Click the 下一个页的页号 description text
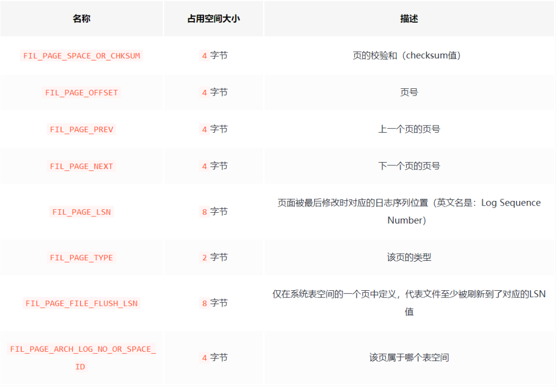Screen dimensions: 558x392 (408, 166)
